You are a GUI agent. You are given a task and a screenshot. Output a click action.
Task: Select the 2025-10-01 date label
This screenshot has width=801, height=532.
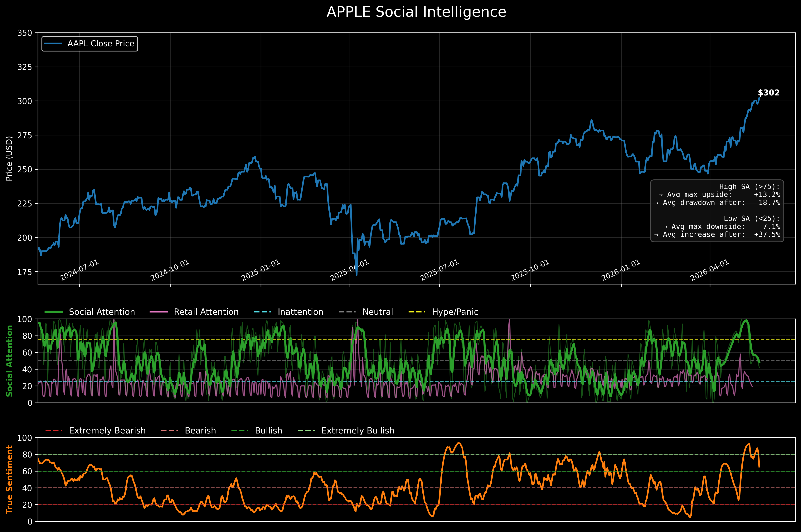tap(530, 270)
